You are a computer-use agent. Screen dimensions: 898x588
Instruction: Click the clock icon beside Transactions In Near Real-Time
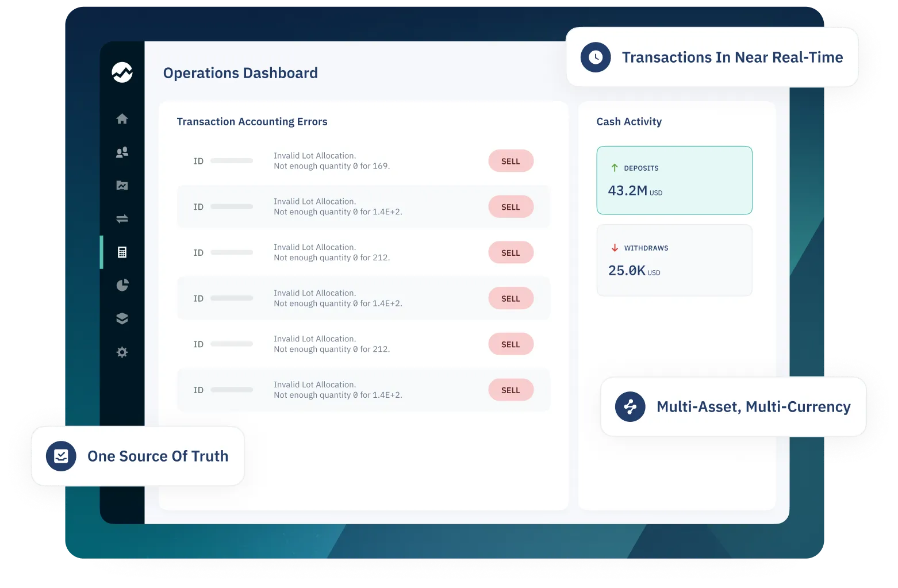596,57
